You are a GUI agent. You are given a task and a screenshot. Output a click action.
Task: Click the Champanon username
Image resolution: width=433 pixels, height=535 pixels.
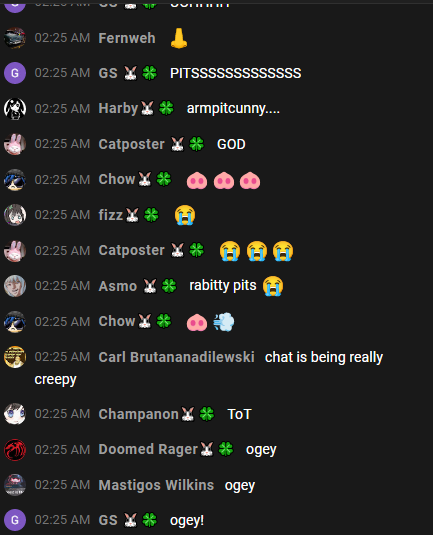[138, 414]
